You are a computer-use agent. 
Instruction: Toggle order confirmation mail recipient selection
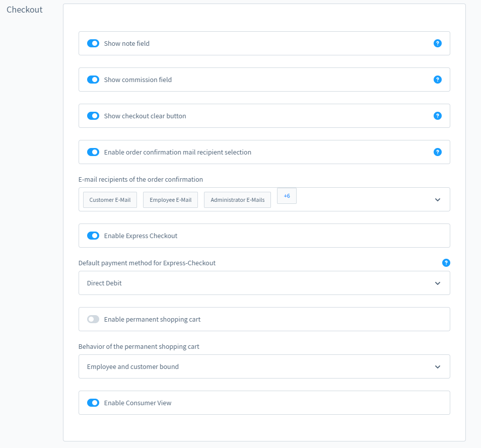tap(93, 152)
